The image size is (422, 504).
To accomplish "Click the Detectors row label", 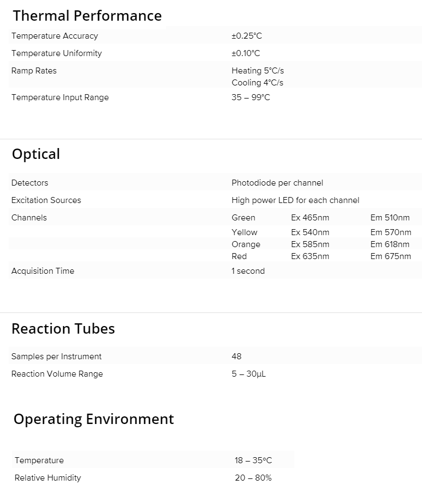I will [x=30, y=183].
